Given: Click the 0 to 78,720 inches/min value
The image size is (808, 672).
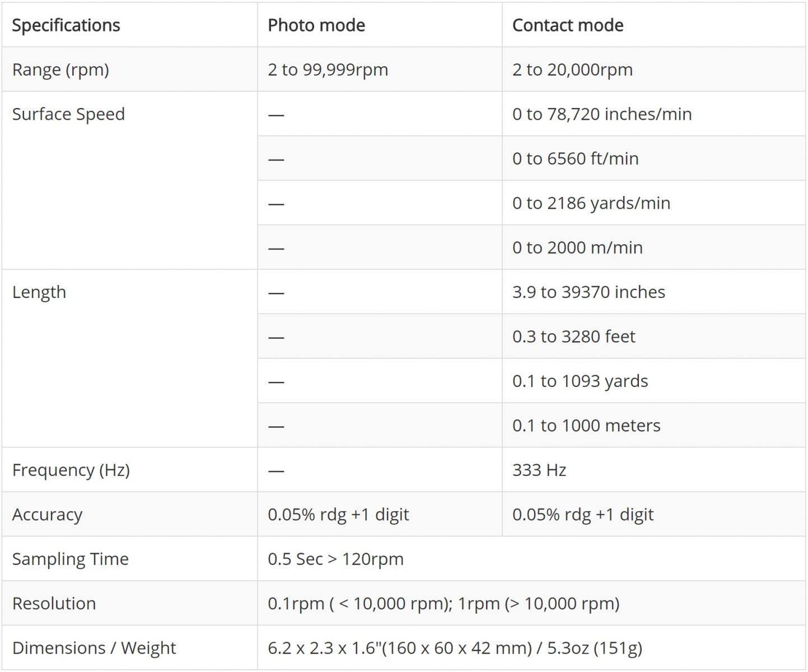Looking at the screenshot, I should pos(602,114).
